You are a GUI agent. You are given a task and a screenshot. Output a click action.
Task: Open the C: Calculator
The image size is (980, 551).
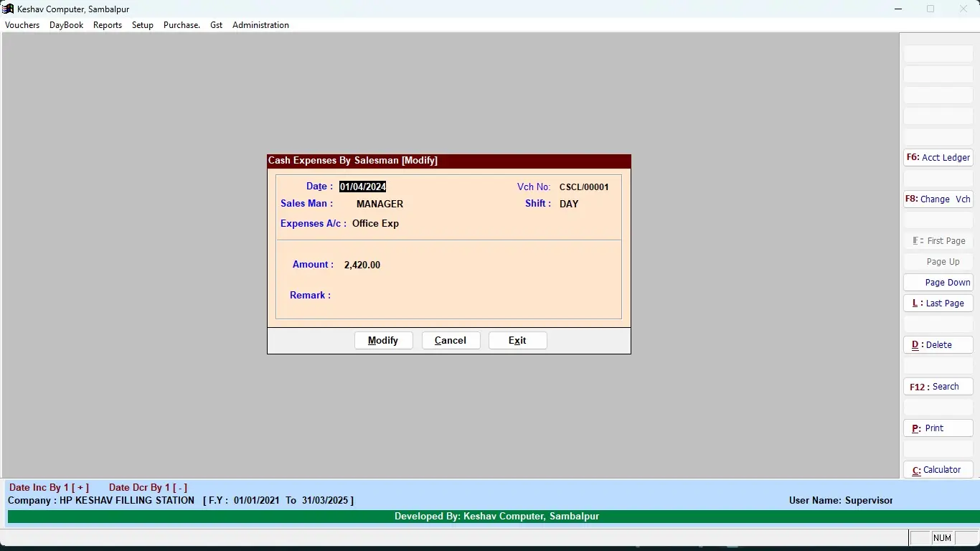click(938, 470)
